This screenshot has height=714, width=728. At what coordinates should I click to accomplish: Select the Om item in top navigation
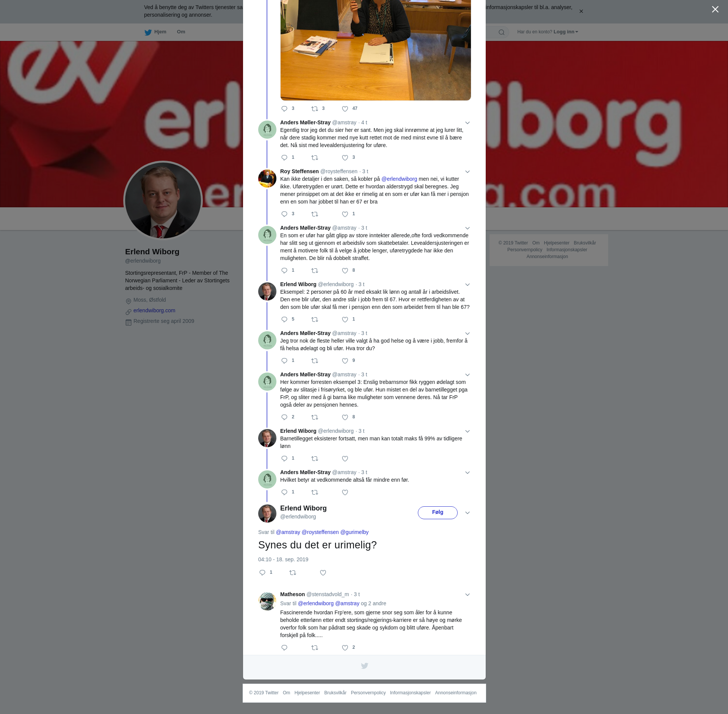coord(181,32)
